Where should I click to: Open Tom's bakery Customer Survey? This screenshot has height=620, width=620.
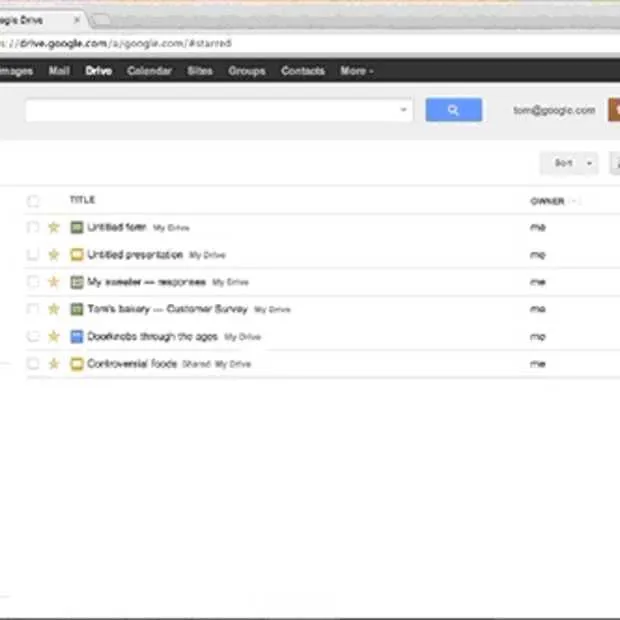point(167,309)
